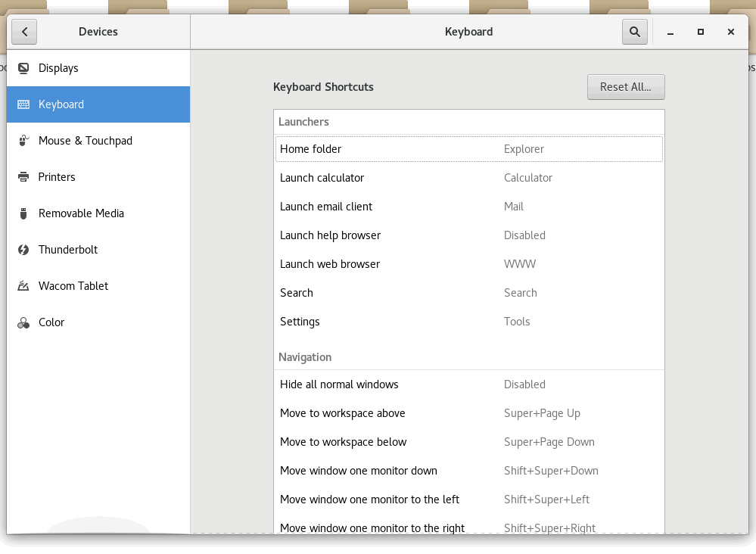
Task: Click the Launch email client row
Action: pos(468,207)
